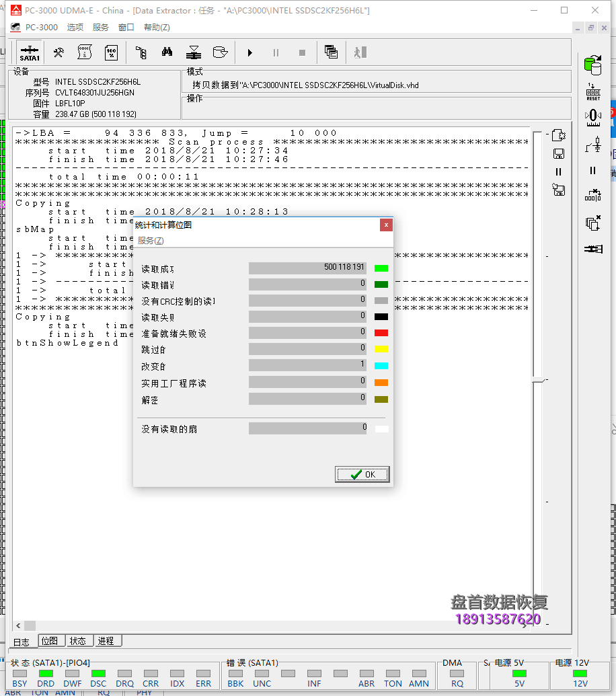Viewport: 616px width, 696px height.
Task: Click the green disk copy icon
Action: (x=592, y=65)
